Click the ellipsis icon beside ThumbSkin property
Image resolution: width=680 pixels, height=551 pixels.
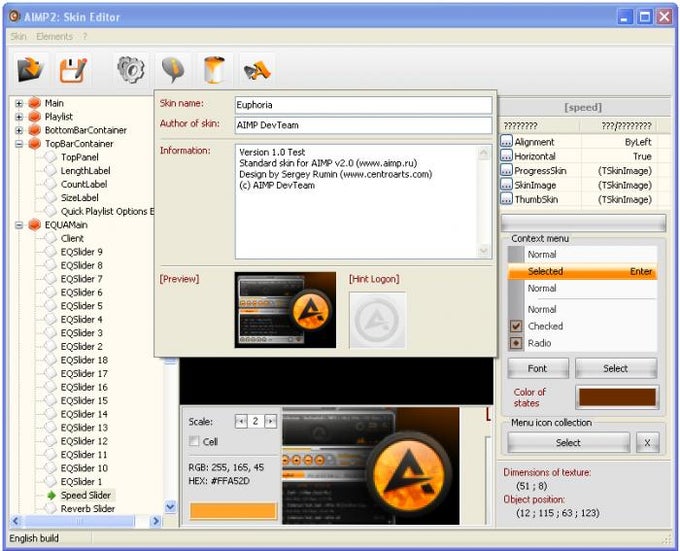pos(506,199)
